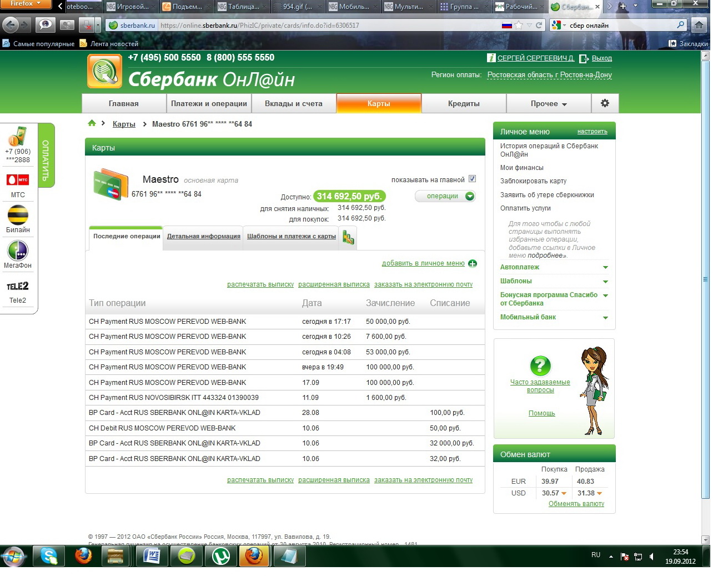Click the настроить link in Личное меню
The height and width of the screenshot is (581, 728).
point(593,132)
